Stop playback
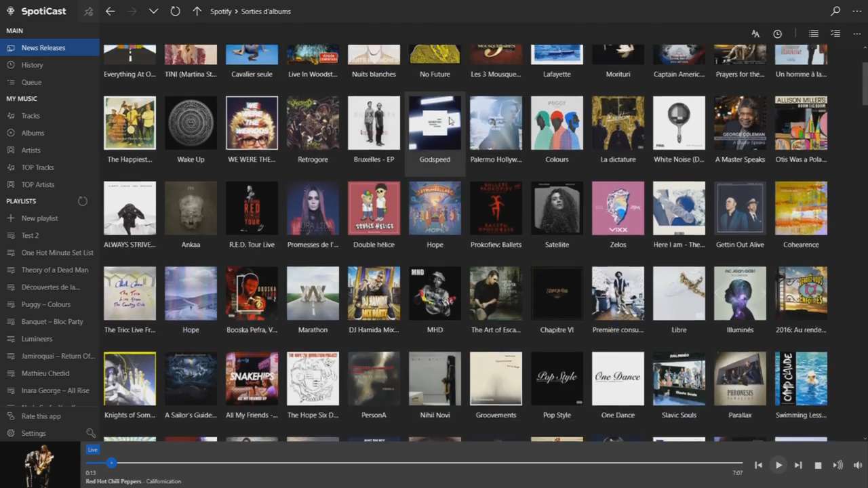Screen dimensions: 868x488 [818, 466]
